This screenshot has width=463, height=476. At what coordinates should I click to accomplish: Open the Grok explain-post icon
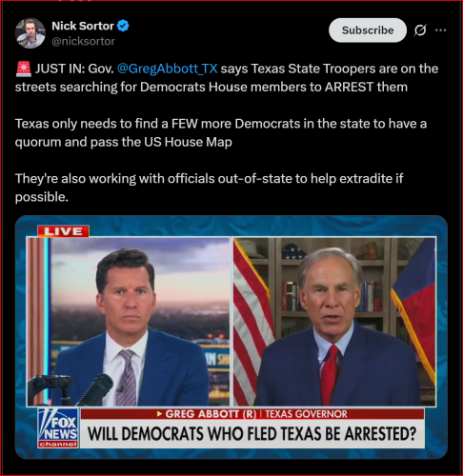point(420,30)
